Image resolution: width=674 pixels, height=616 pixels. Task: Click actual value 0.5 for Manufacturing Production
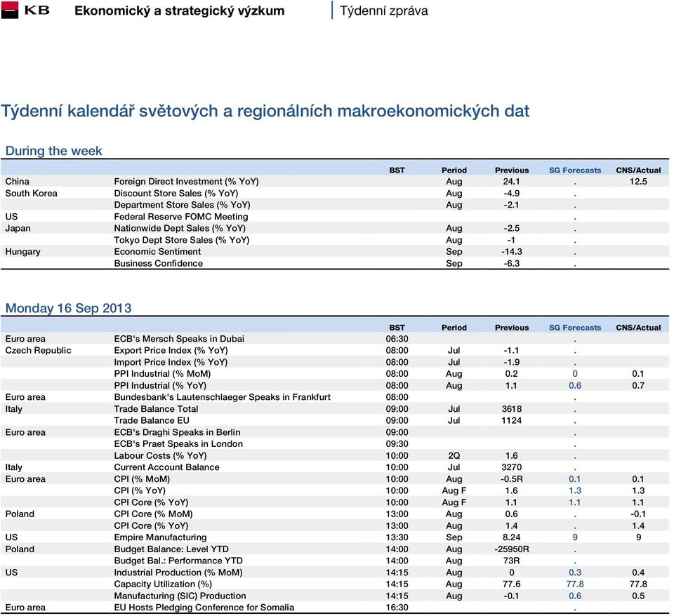(x=638, y=596)
